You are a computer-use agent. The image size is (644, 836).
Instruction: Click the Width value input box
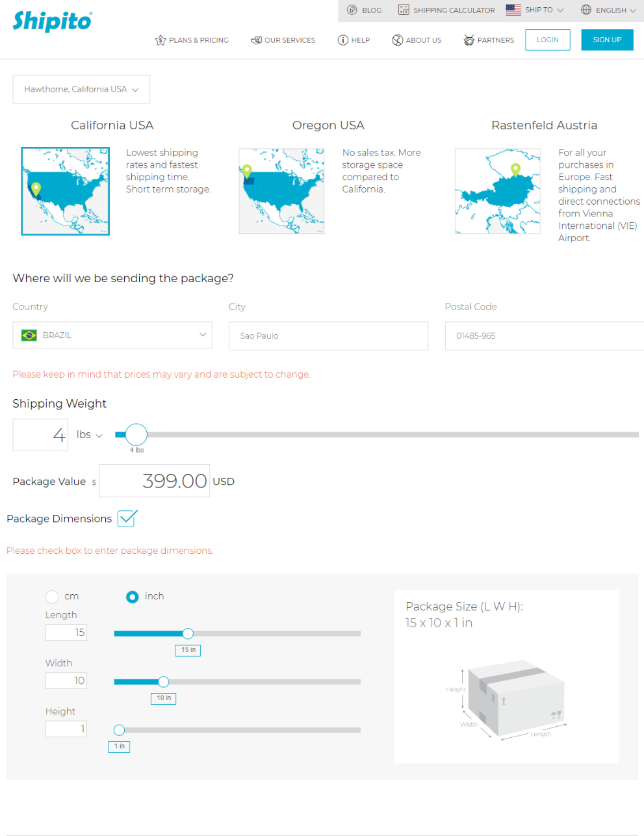66,681
